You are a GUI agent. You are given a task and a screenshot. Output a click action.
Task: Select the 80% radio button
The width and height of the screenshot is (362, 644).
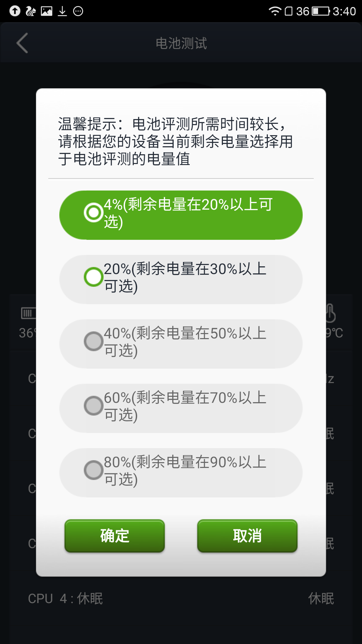pos(94,470)
